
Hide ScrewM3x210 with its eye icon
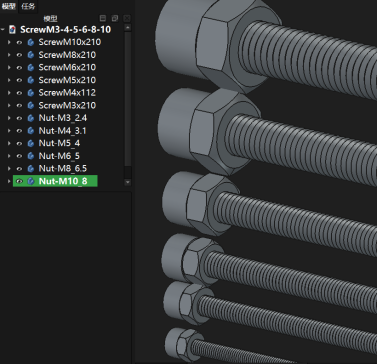[19, 105]
